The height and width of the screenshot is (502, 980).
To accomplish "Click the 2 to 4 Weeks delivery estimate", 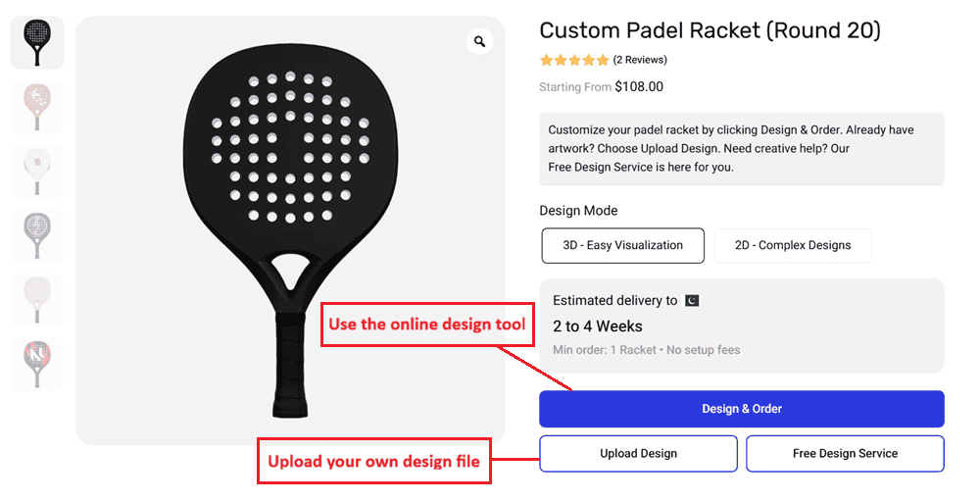I will coord(598,326).
